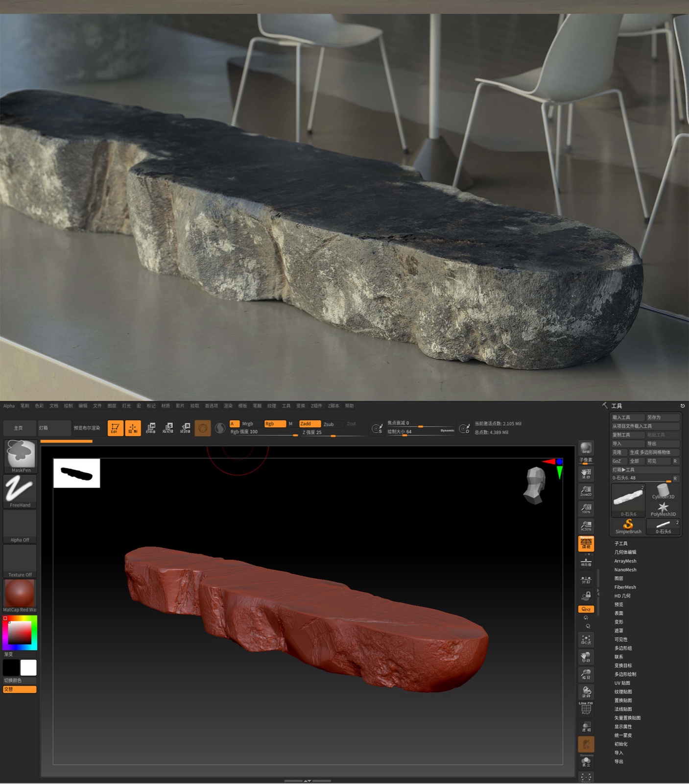
Task: Toggle the Edit mode button
Action: [115, 428]
